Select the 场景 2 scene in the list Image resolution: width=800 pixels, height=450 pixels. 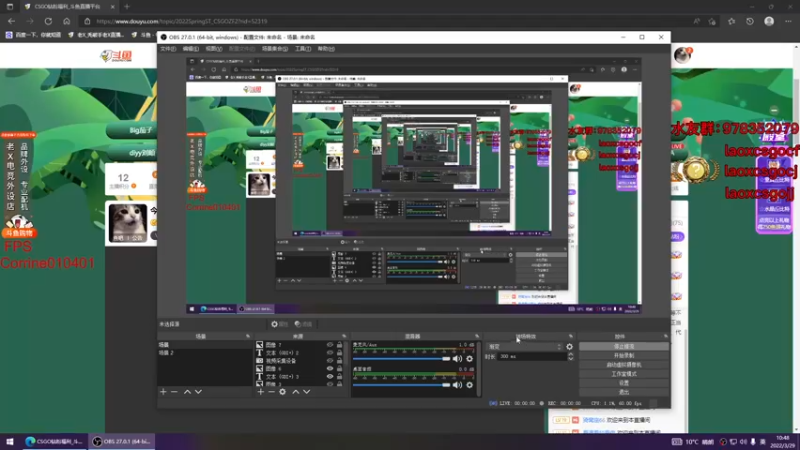coord(204,353)
